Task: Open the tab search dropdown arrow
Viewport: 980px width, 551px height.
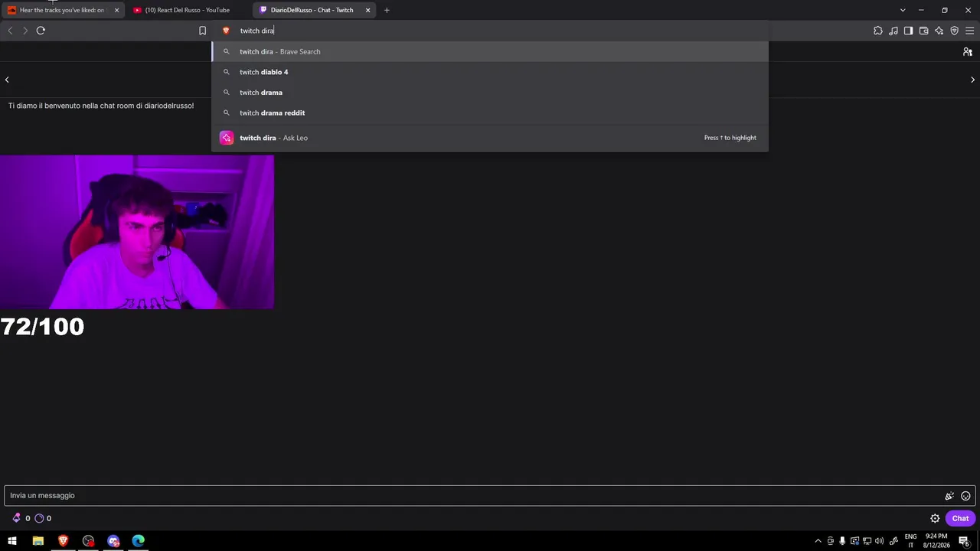Action: tap(903, 10)
